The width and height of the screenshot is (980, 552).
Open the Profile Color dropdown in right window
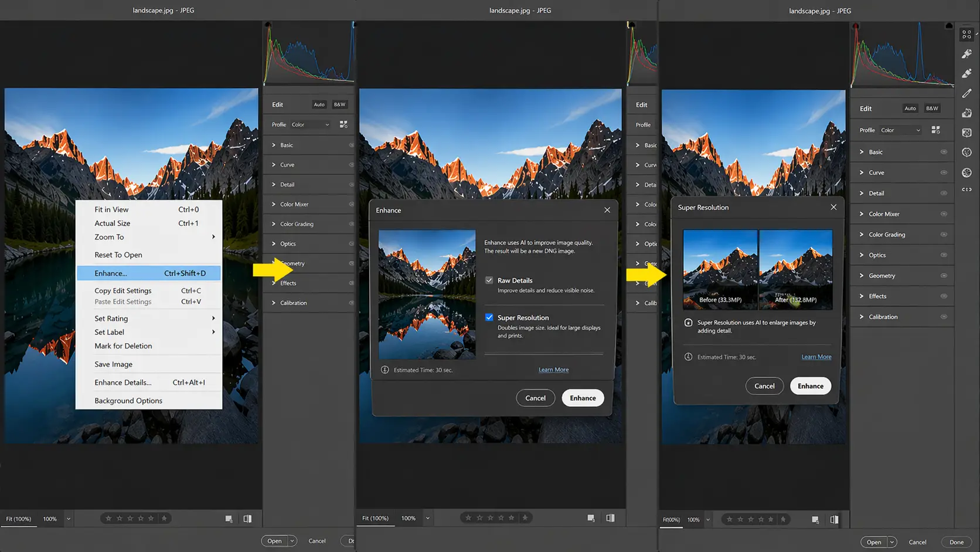click(x=900, y=130)
